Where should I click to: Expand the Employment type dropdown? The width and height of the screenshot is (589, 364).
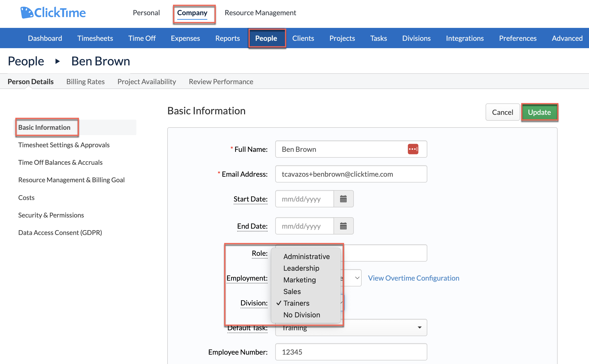coord(357,278)
